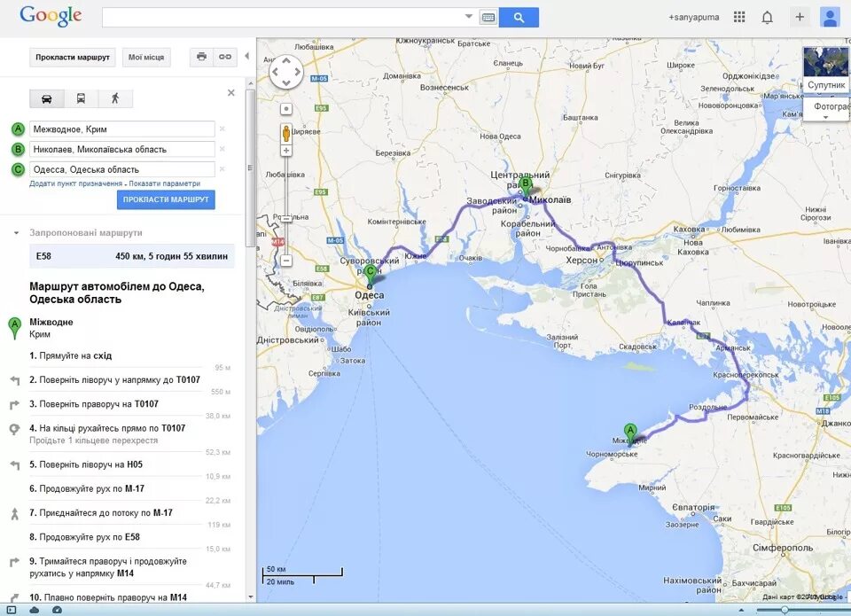
Task: Adjust the bottom right zoom slider
Action: pyautogui.click(x=785, y=610)
